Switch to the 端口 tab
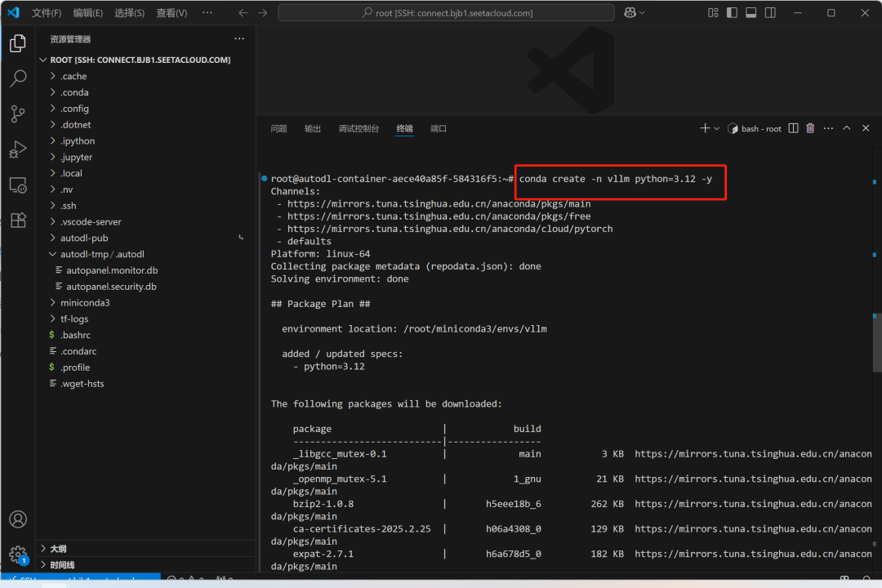882x588 pixels. coord(439,129)
